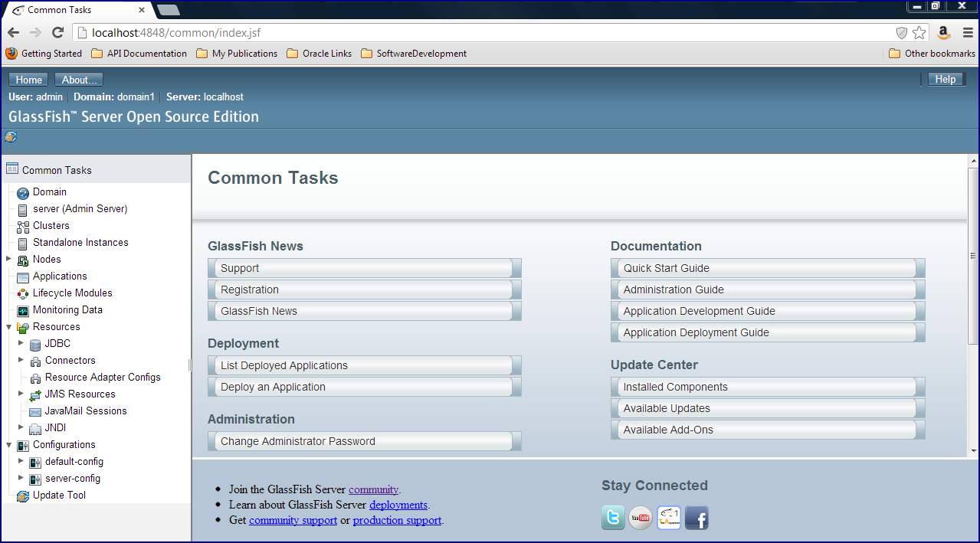The image size is (980, 543).
Task: Click Installed Components under Update Center
Action: (768, 387)
